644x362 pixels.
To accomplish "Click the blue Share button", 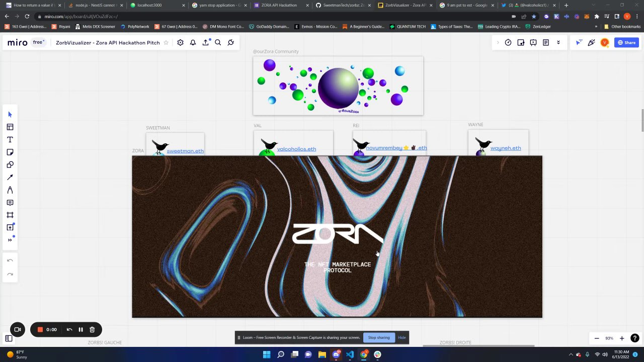I will tap(626, 43).
